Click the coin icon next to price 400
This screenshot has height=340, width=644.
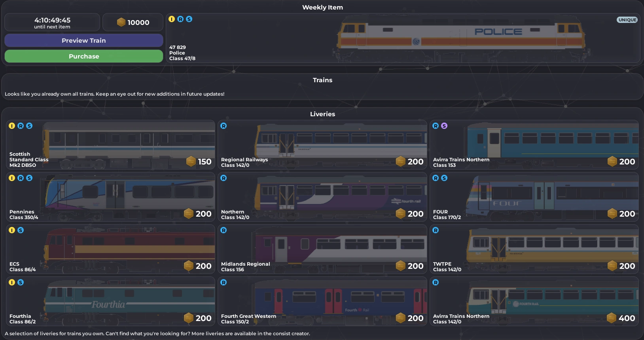pyautogui.click(x=612, y=318)
